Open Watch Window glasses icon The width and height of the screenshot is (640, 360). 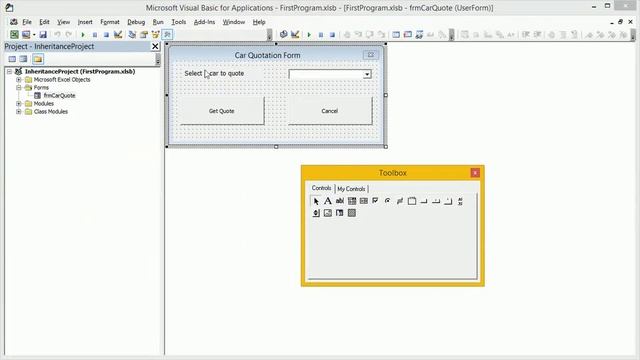pyautogui.click(x=419, y=35)
